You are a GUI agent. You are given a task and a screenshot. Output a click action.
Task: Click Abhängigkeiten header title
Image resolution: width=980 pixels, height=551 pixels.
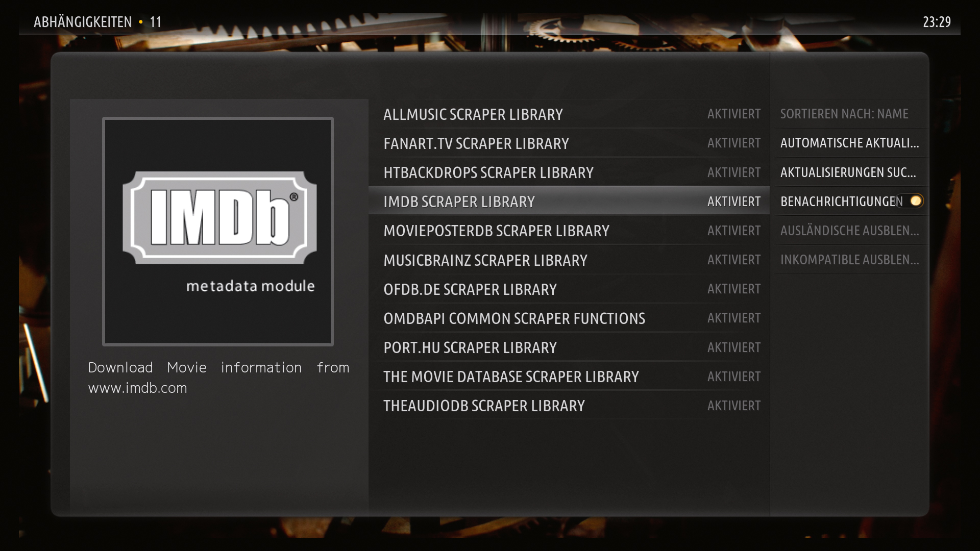(x=83, y=22)
